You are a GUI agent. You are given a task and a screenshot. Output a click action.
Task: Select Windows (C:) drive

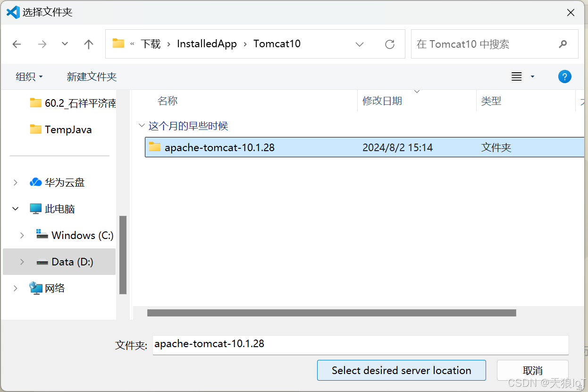tap(75, 235)
